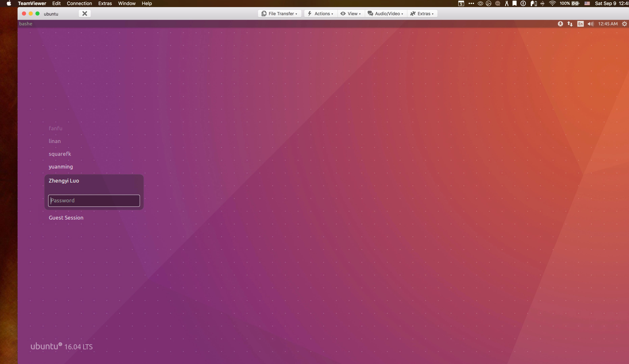Maximize the TeamViewer window with green button

pyautogui.click(x=37, y=14)
